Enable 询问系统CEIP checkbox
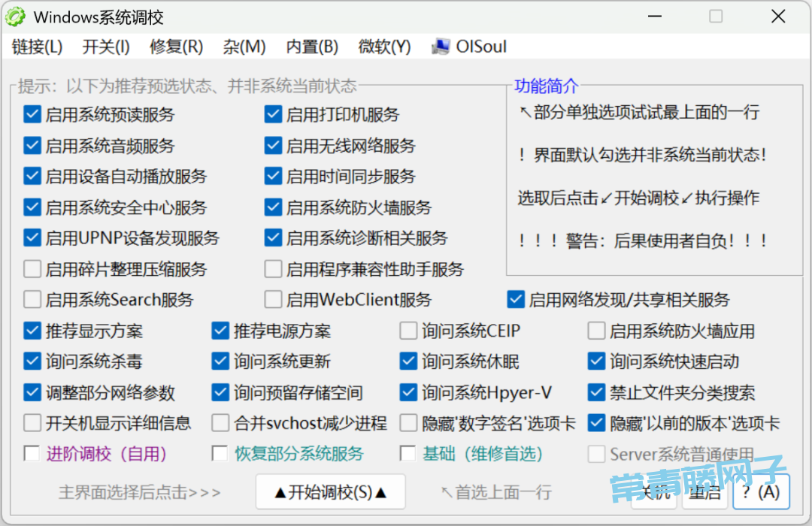 pyautogui.click(x=408, y=331)
